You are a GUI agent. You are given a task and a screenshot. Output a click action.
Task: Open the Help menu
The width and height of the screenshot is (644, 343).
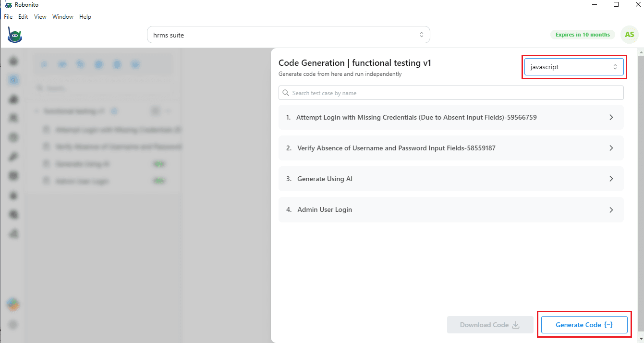pos(85,17)
